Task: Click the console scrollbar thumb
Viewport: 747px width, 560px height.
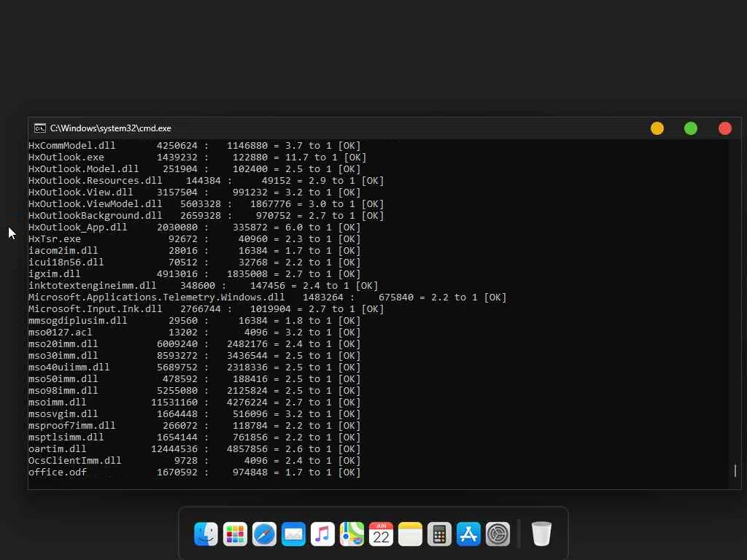Action: click(x=735, y=470)
